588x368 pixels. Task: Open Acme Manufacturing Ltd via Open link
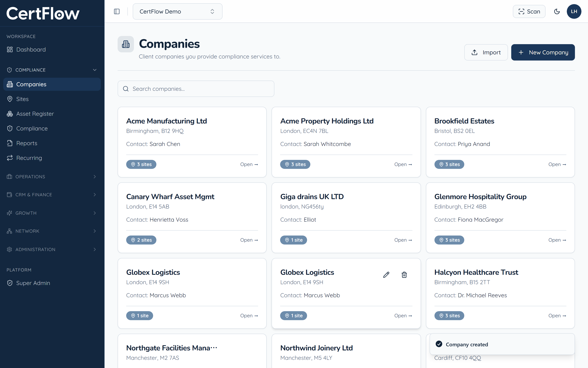(x=249, y=164)
